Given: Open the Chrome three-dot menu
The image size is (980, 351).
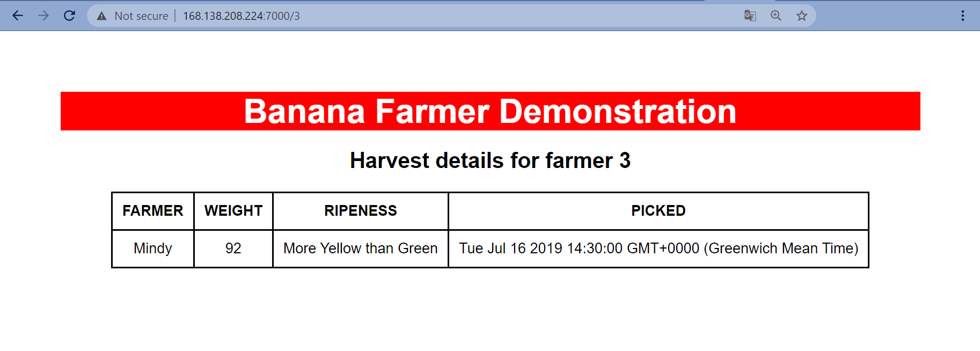Looking at the screenshot, I should click(x=962, y=16).
